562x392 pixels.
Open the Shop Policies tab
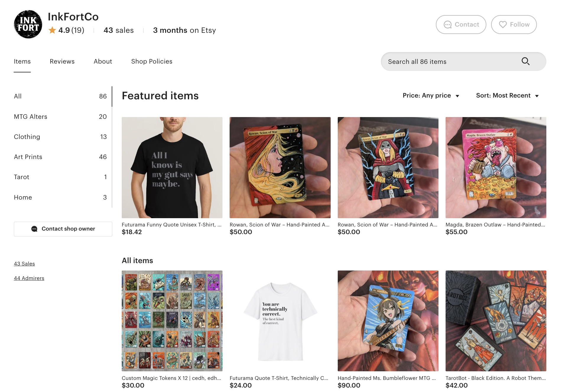pyautogui.click(x=152, y=61)
